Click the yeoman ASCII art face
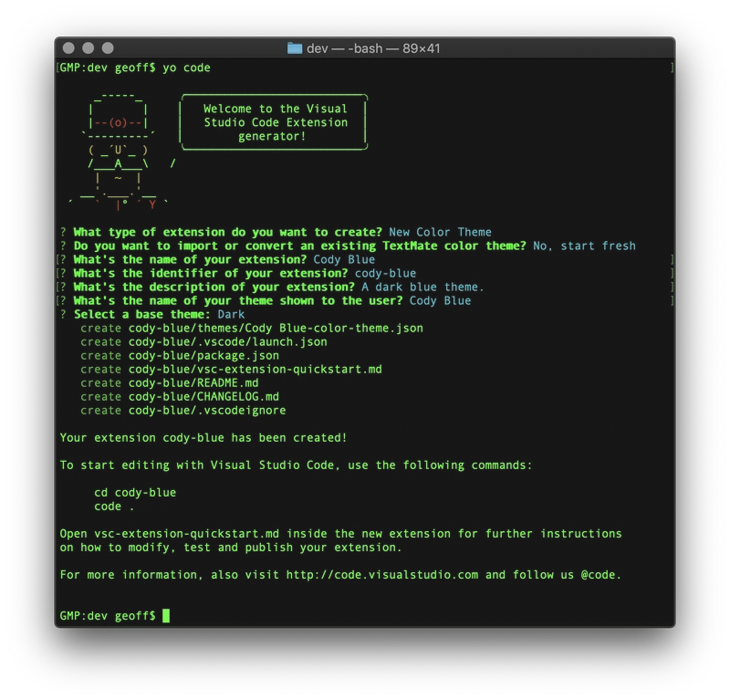The image size is (730, 700). (118, 150)
